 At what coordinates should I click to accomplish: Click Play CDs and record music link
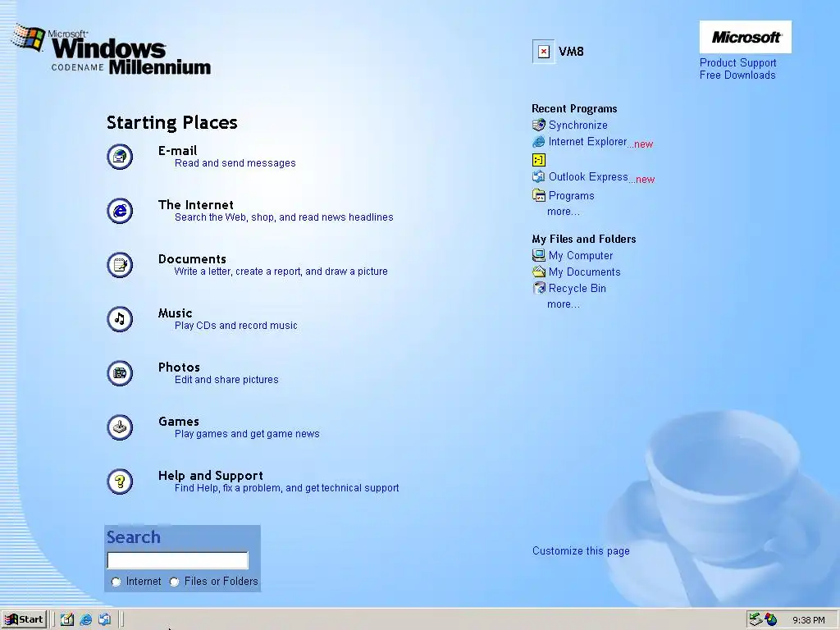point(235,325)
